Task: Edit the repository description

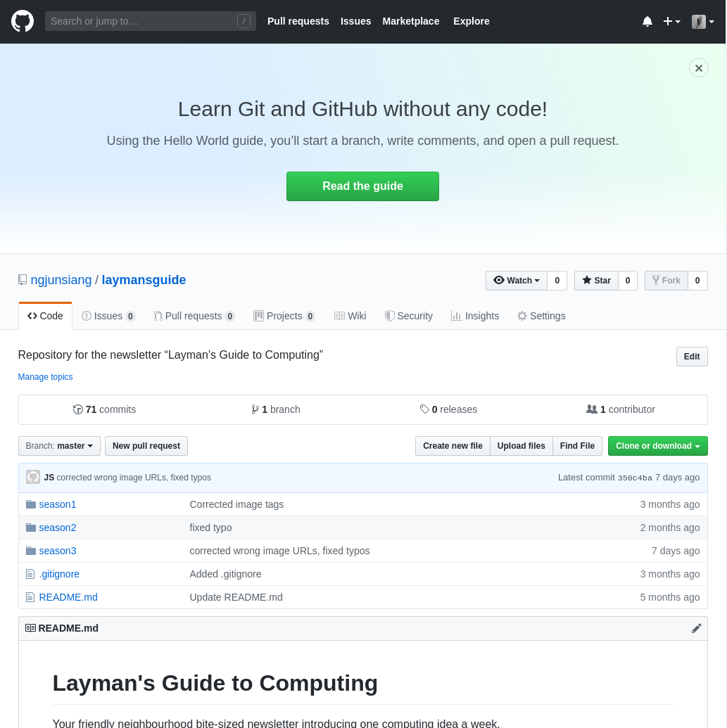Action: coord(692,357)
